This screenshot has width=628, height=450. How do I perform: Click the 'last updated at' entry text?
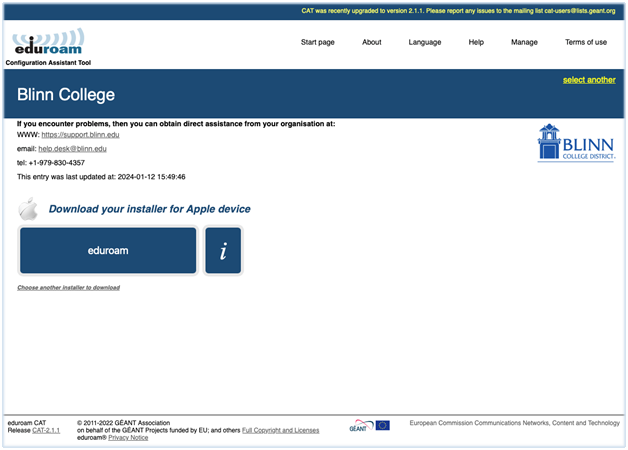click(x=101, y=177)
